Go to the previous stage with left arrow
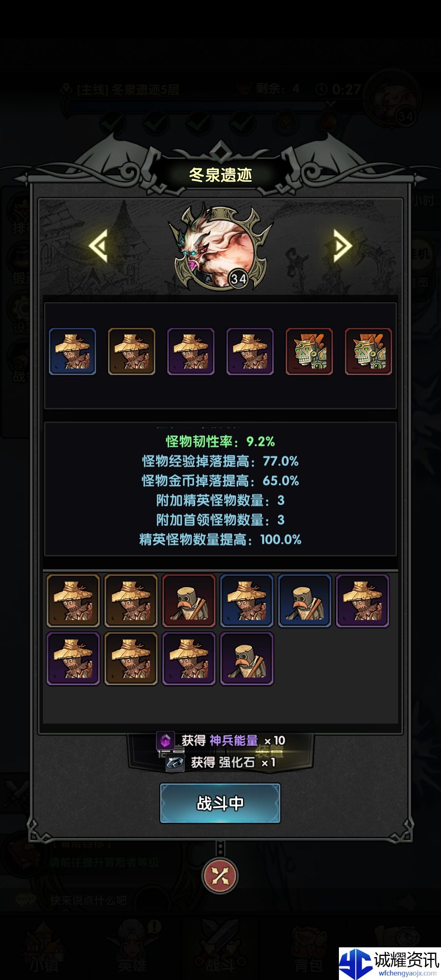 (98, 245)
